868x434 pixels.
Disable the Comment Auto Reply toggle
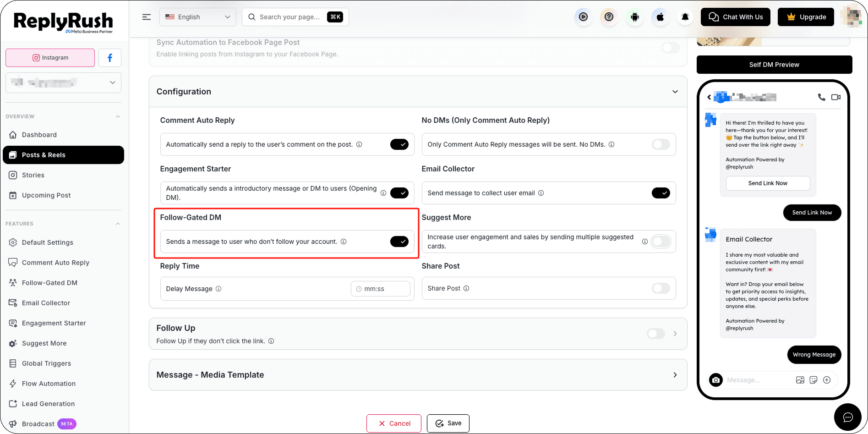click(x=399, y=144)
